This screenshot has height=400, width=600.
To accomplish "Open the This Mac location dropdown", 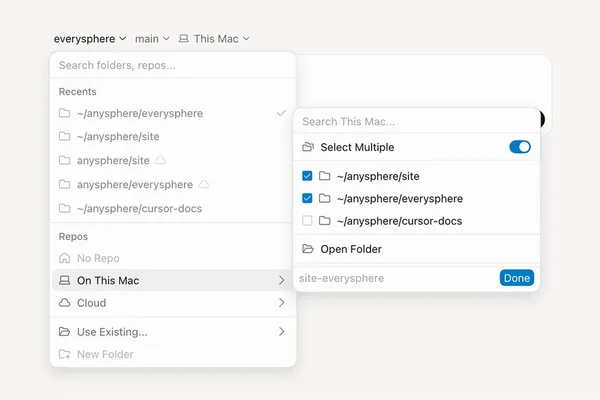I will click(x=214, y=39).
